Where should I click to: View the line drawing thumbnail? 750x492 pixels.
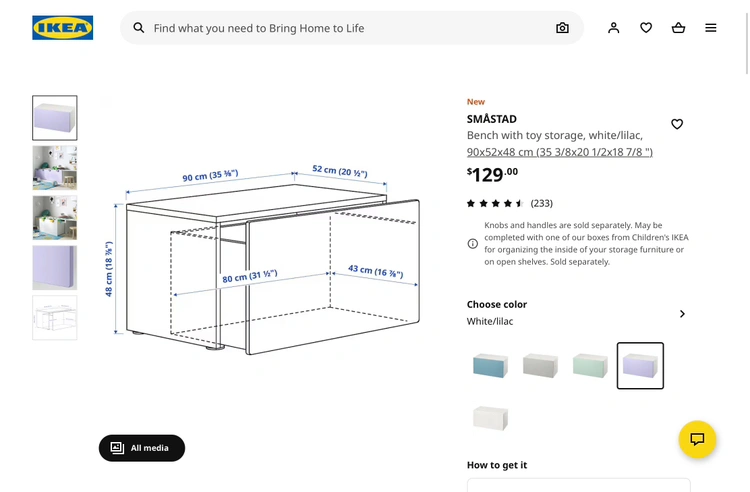click(x=55, y=318)
